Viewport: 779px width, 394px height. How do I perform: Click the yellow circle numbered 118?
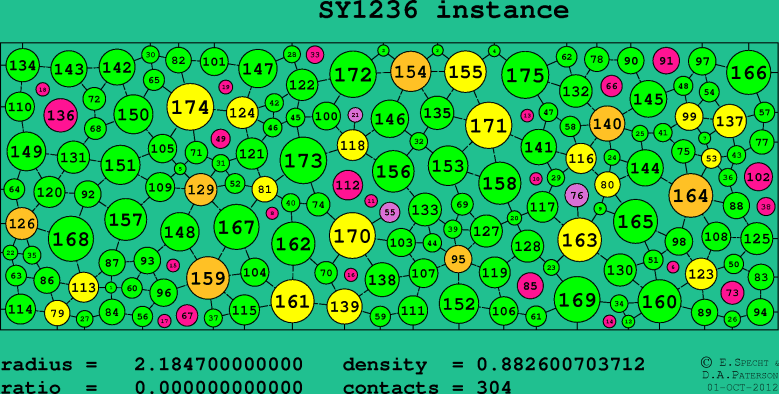(x=353, y=146)
